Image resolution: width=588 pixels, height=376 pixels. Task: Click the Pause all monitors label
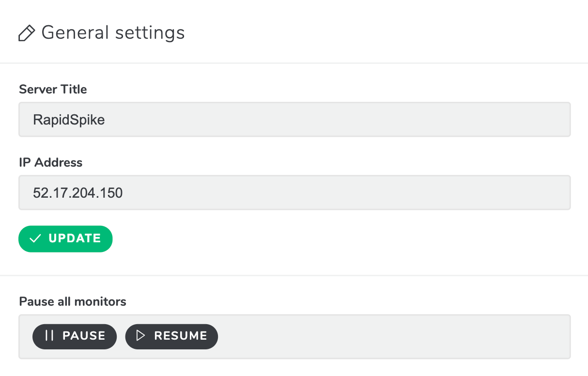(73, 301)
